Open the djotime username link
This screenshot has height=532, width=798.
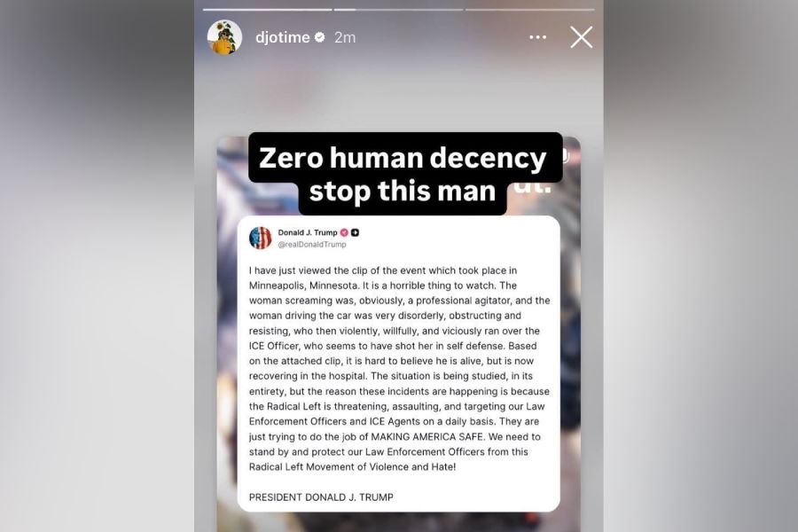point(283,37)
